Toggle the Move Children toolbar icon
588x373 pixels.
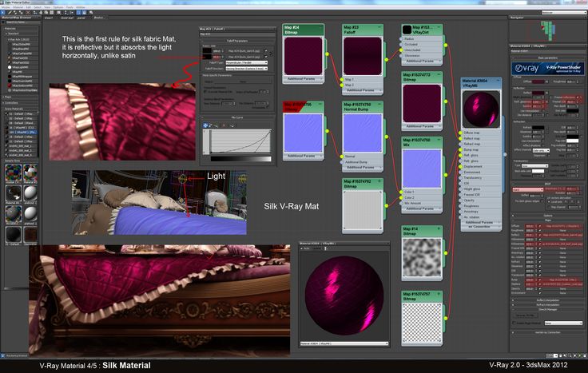coord(34,12)
